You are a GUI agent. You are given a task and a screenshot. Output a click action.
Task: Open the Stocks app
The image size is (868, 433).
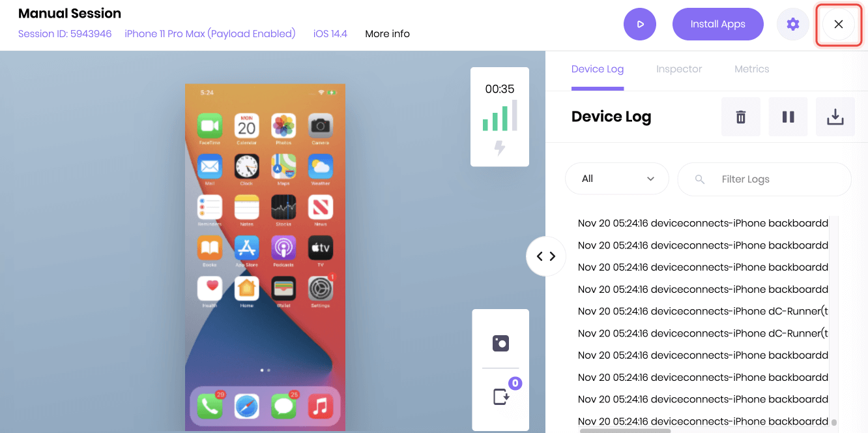283,207
